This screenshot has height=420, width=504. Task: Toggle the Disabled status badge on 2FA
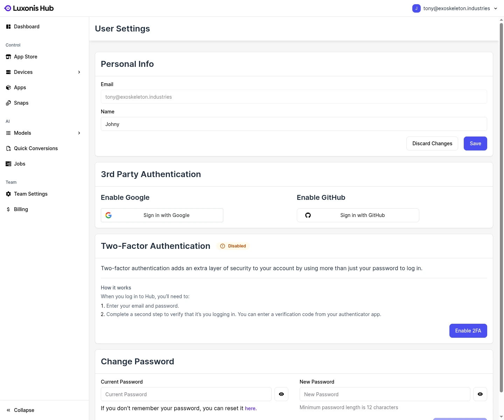click(233, 246)
